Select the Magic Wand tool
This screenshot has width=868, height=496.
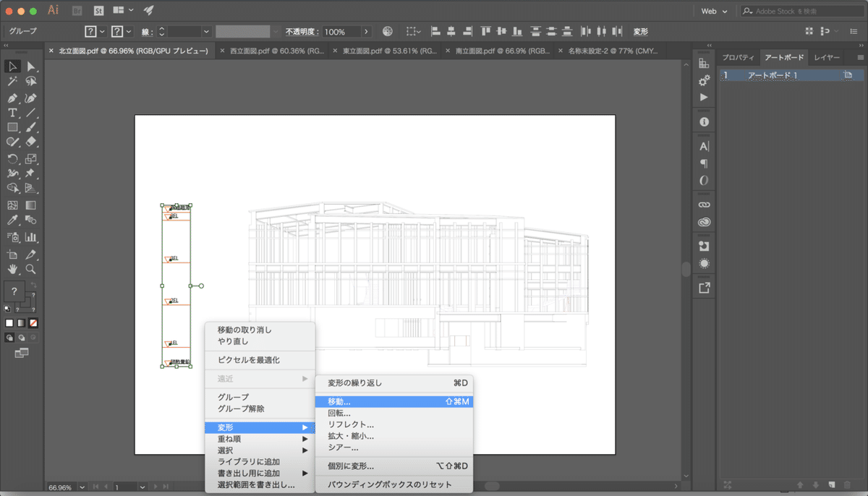12,82
